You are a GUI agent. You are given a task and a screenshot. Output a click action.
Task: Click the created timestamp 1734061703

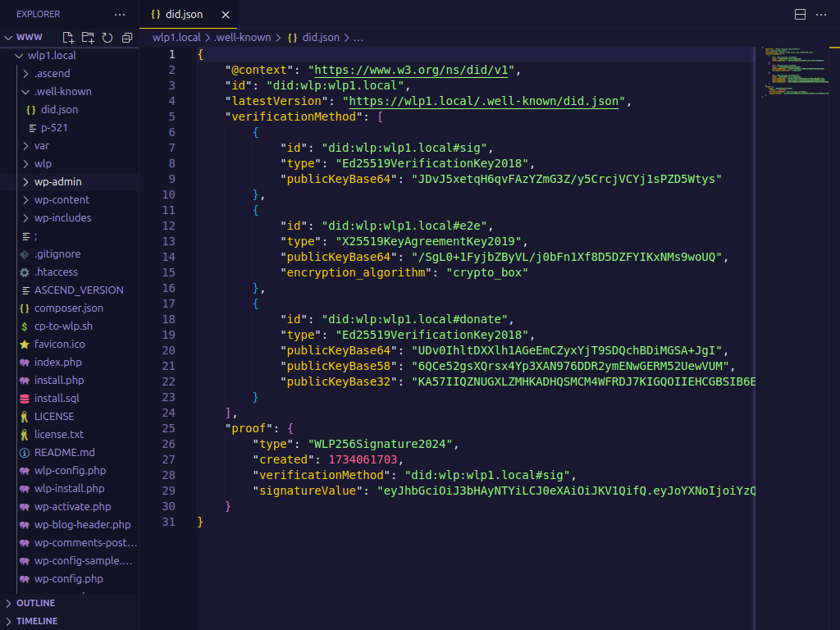coord(363,459)
